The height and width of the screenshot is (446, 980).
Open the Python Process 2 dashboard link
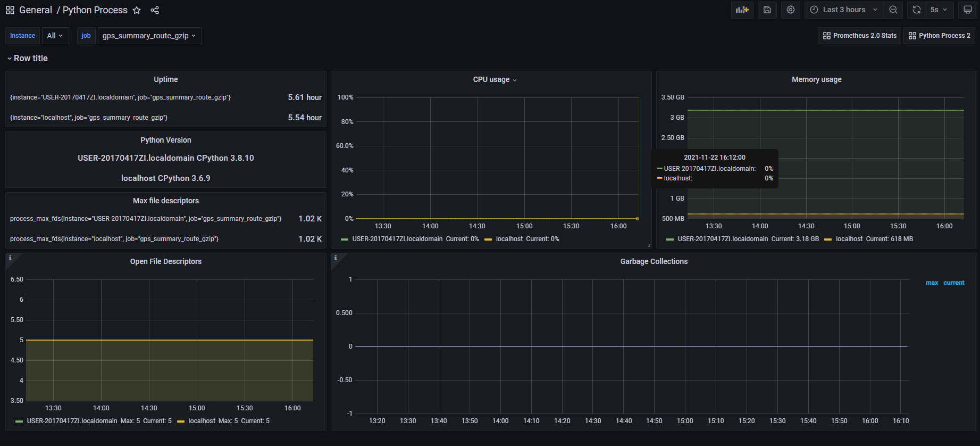[939, 36]
